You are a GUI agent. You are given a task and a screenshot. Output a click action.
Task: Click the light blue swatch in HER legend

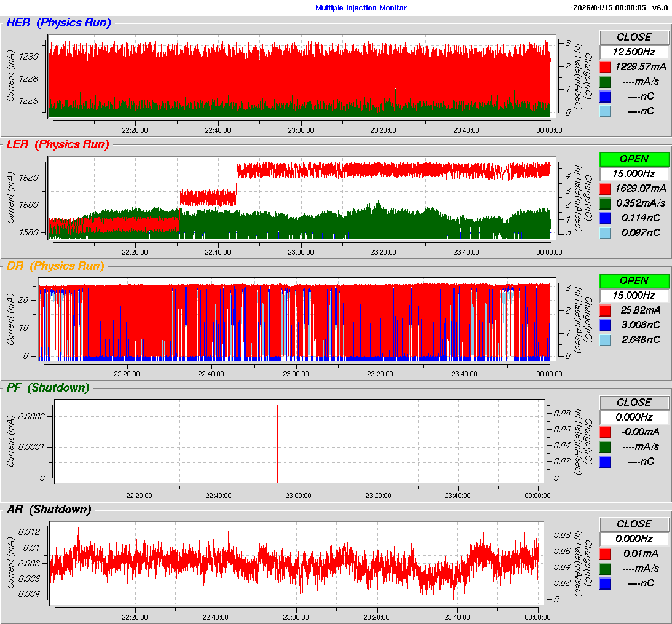605,111
